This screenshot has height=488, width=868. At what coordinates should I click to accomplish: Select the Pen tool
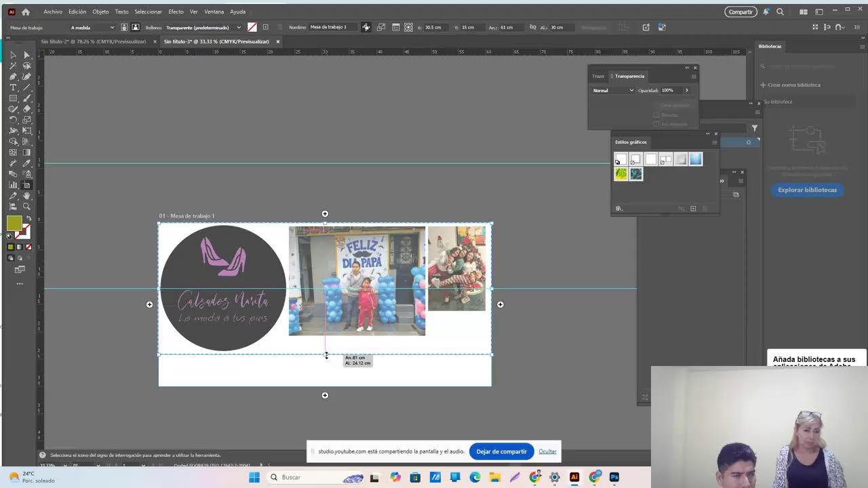(13, 77)
